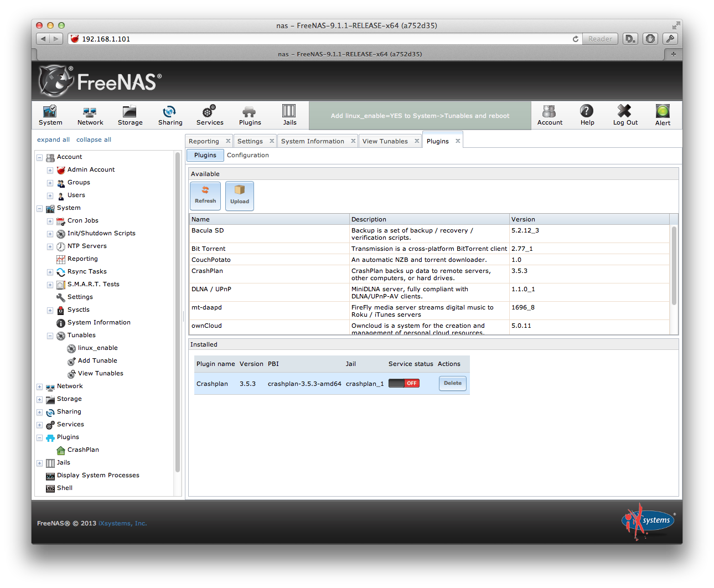Switch to the View Tunables tab
Viewport: 714px width, 588px height.
385,141
